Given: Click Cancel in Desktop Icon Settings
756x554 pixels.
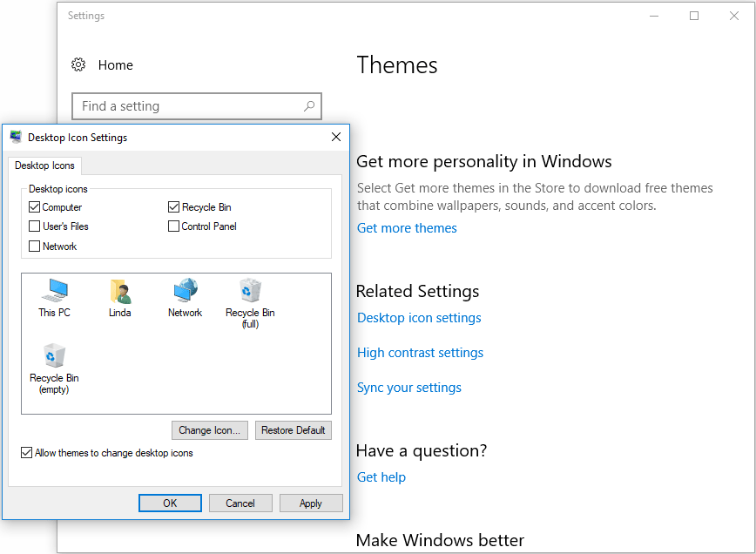Looking at the screenshot, I should point(240,503).
